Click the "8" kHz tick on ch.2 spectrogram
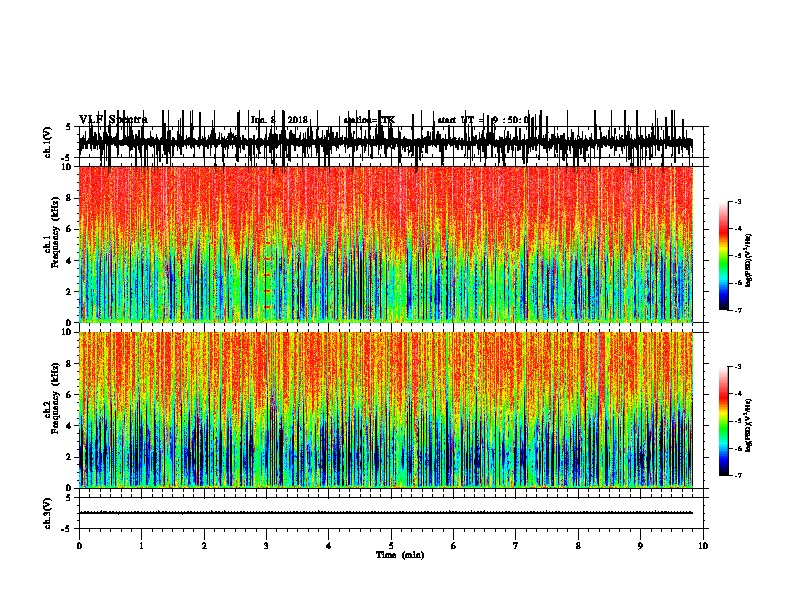The image size is (792, 612). [x=69, y=363]
